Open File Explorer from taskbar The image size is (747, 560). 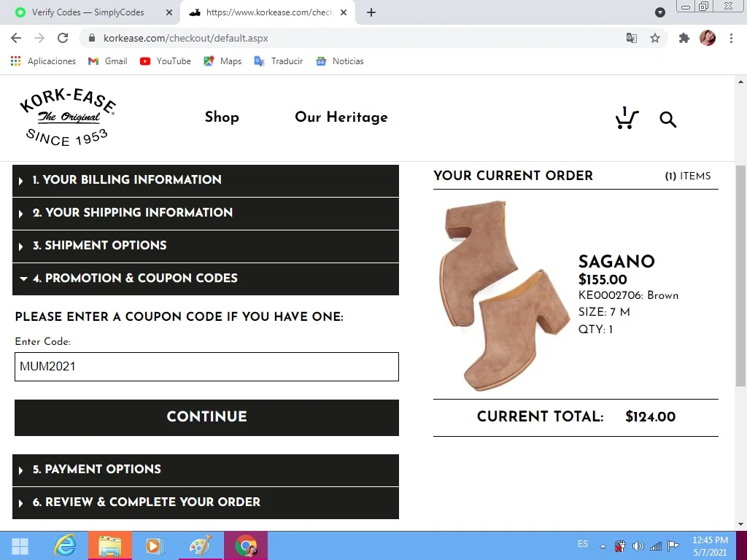pos(109,545)
